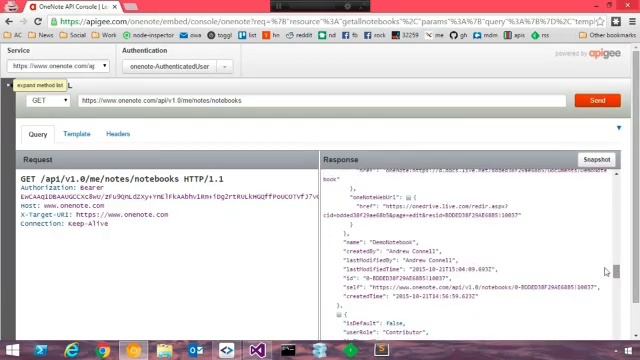Open the Other bookmarks folder
Image resolution: width=640 pixels, height=360 pixels.
click(x=607, y=36)
